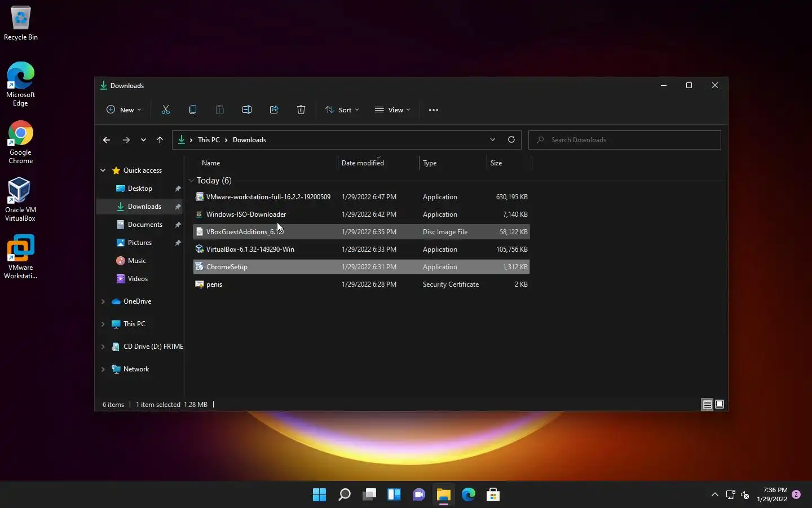
Task: Switch to the details view layout icon
Action: (707, 404)
